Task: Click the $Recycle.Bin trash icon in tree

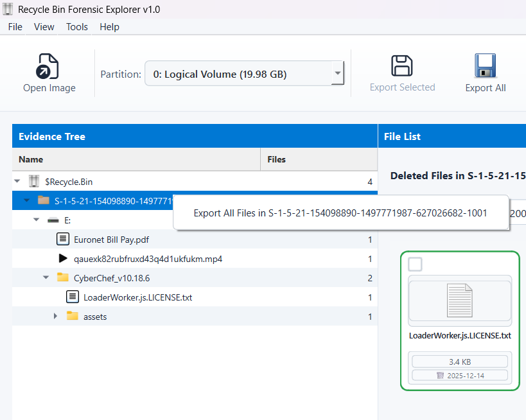Action: coord(34,181)
